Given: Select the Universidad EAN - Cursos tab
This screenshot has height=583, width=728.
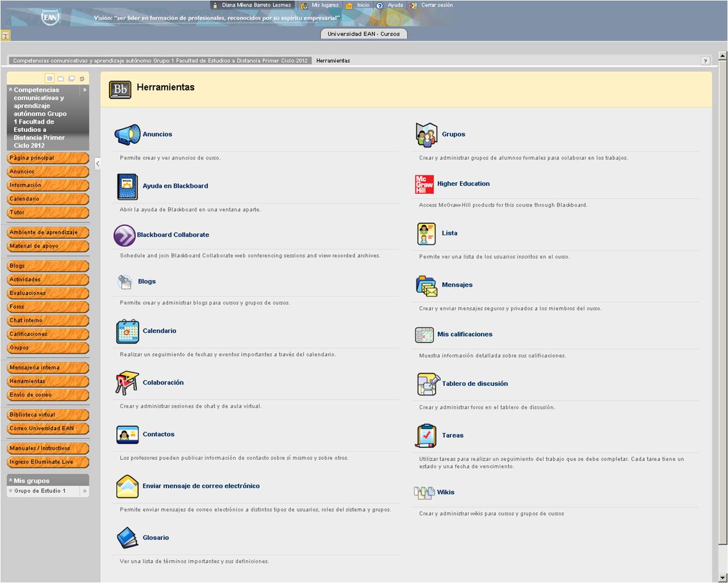Looking at the screenshot, I should pos(363,34).
